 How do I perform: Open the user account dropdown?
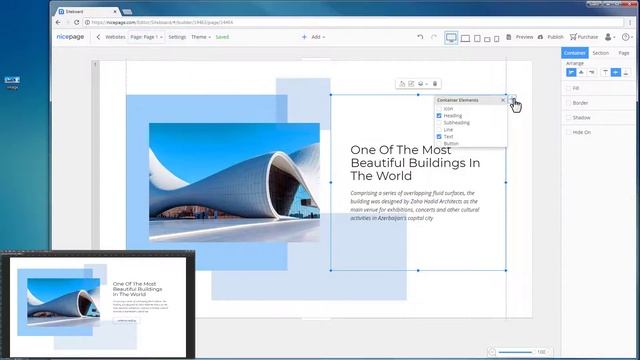click(610, 37)
